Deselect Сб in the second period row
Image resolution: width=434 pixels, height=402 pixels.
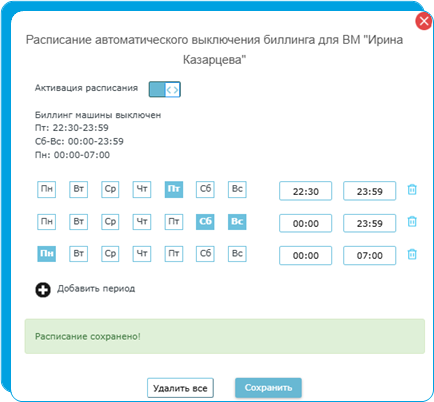point(205,222)
